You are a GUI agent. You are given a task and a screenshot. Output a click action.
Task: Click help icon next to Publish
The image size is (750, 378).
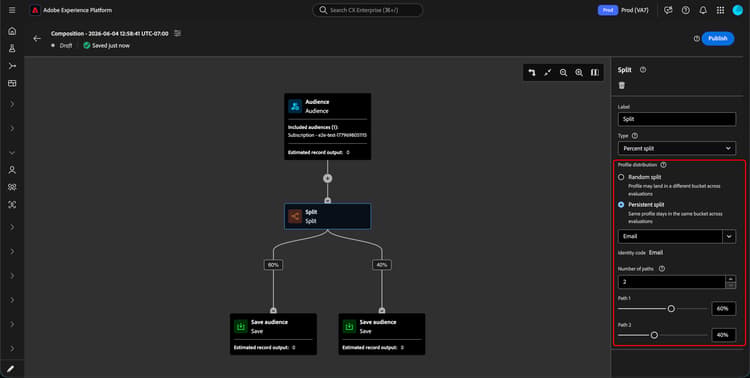pyautogui.click(x=696, y=39)
